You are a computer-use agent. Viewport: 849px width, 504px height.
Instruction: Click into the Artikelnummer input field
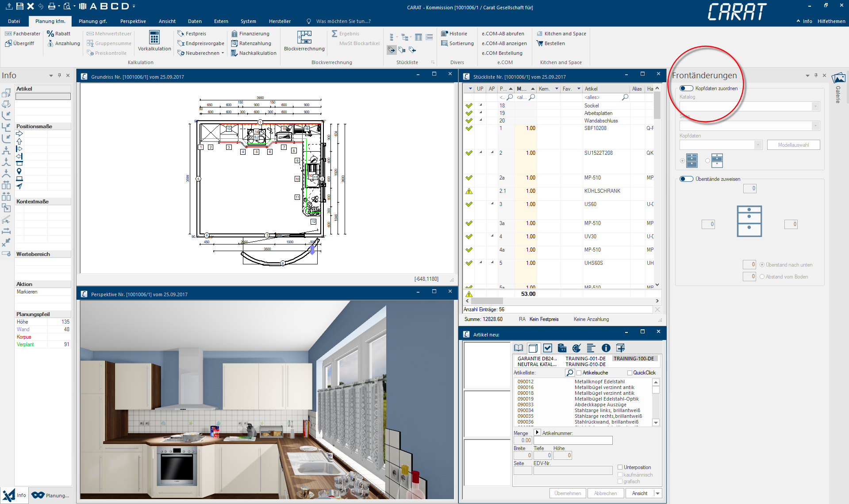click(x=572, y=440)
